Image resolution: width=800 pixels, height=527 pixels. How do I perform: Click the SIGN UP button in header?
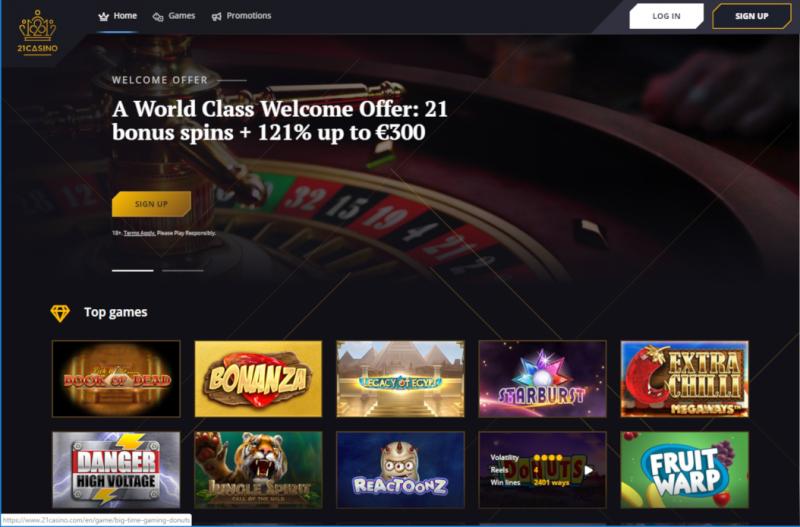(752, 16)
